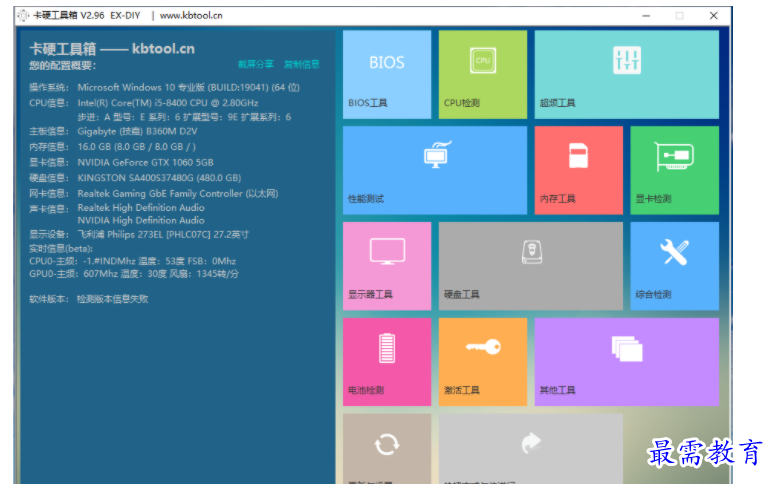Select the NVIDIA High Definition Audio row

(141, 220)
